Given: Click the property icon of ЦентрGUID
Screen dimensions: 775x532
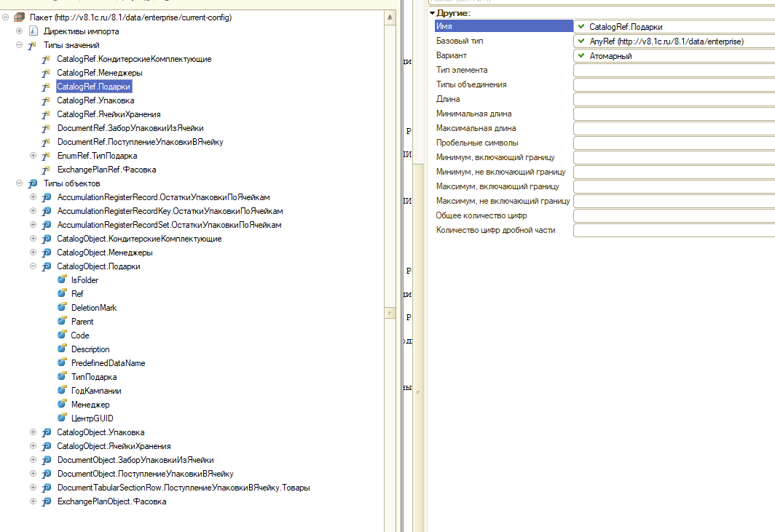Looking at the screenshot, I should click(x=63, y=418).
